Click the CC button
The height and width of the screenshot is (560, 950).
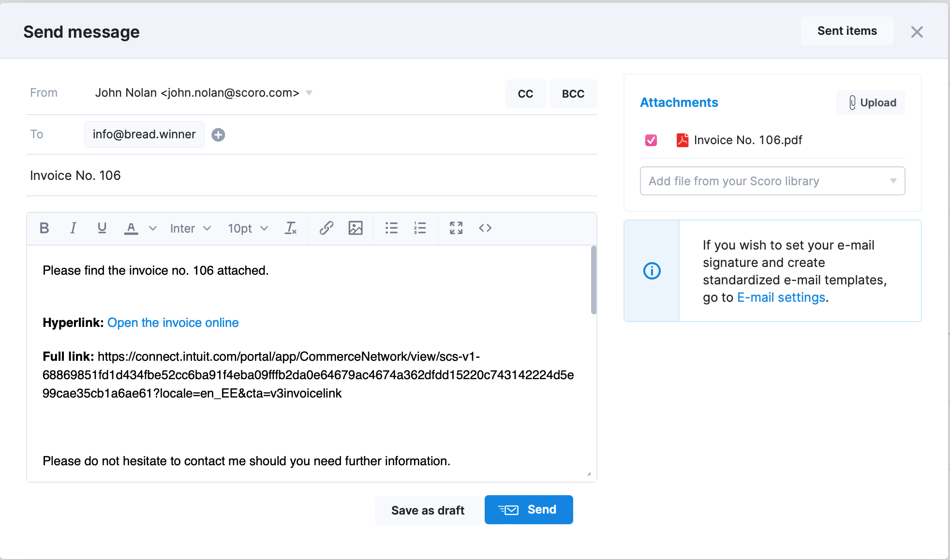coord(525,94)
